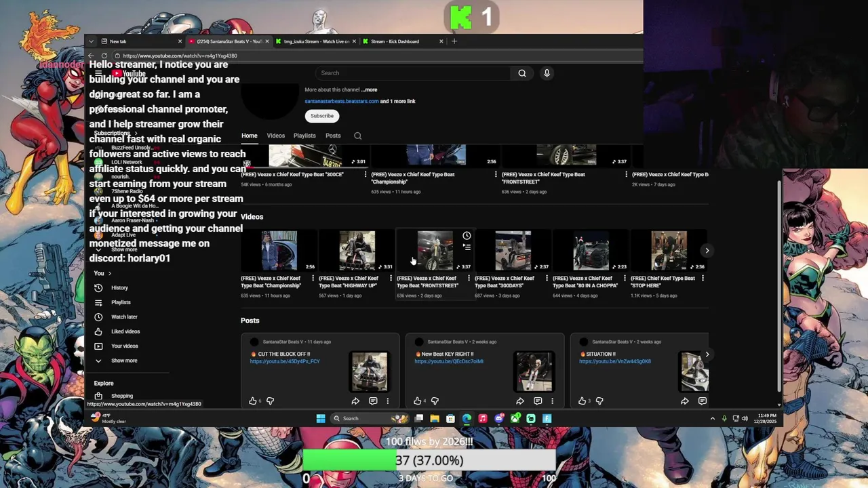Image resolution: width=868 pixels, height=488 pixels.
Task: Expand channel description with ...more
Action: coord(369,89)
